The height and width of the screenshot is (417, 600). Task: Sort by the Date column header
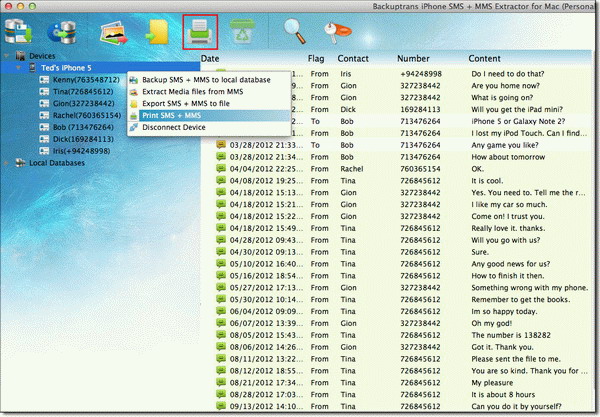[210, 59]
